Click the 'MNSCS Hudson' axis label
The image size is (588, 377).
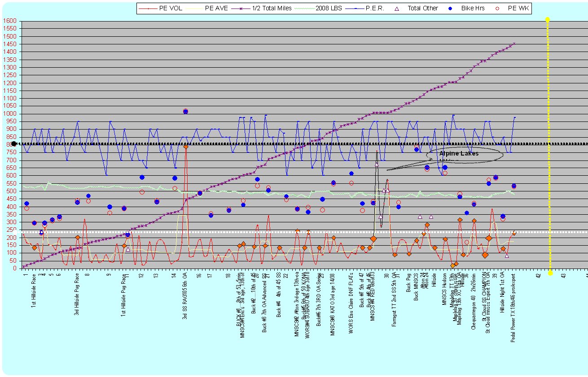[x=444, y=289]
